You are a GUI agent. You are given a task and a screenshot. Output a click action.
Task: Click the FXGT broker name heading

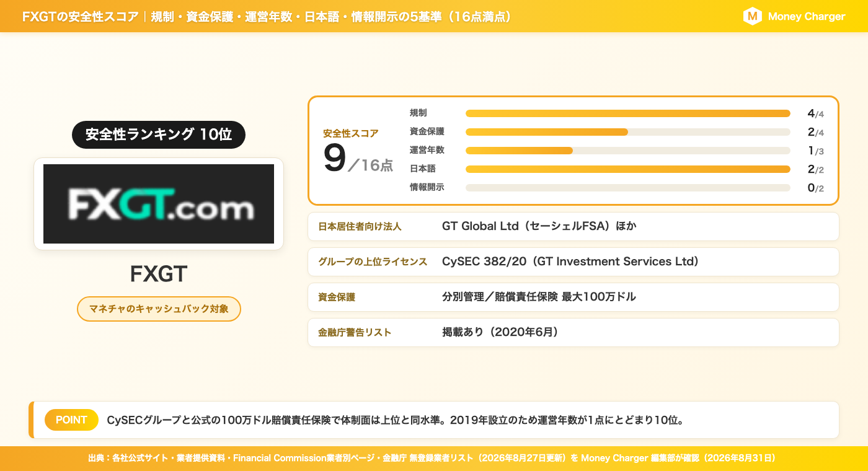pyautogui.click(x=159, y=274)
